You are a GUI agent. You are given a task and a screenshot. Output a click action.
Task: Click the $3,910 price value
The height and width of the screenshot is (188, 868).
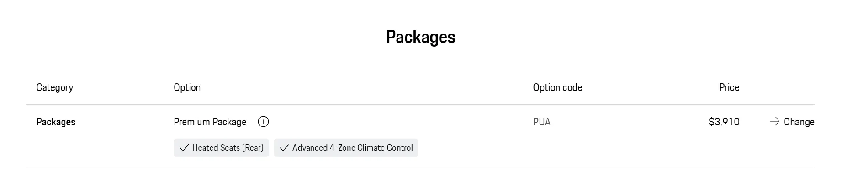(724, 122)
